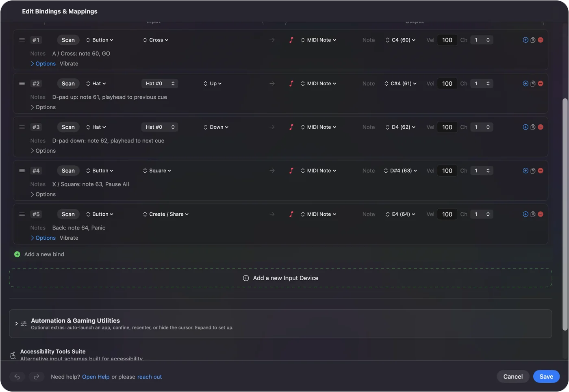Open the C#4 (61) note dropdown
This screenshot has height=392, width=569.
400,83
